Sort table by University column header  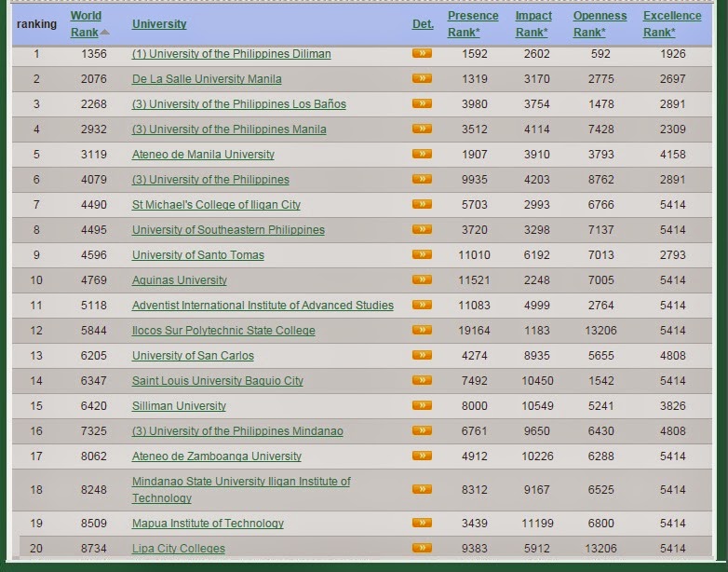(x=159, y=23)
